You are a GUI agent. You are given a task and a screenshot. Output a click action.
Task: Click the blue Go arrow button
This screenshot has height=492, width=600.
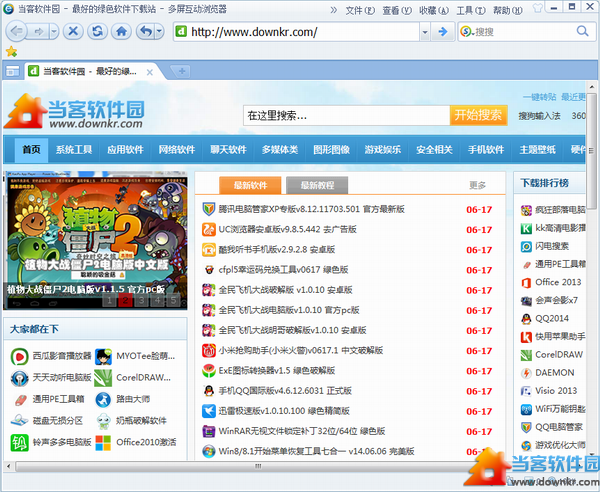(442, 32)
